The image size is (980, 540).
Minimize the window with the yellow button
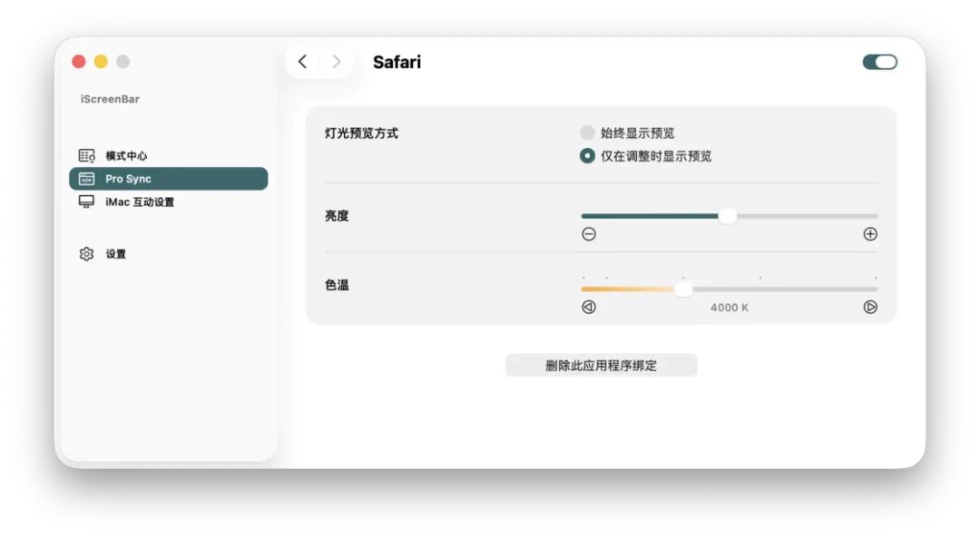pos(101,61)
